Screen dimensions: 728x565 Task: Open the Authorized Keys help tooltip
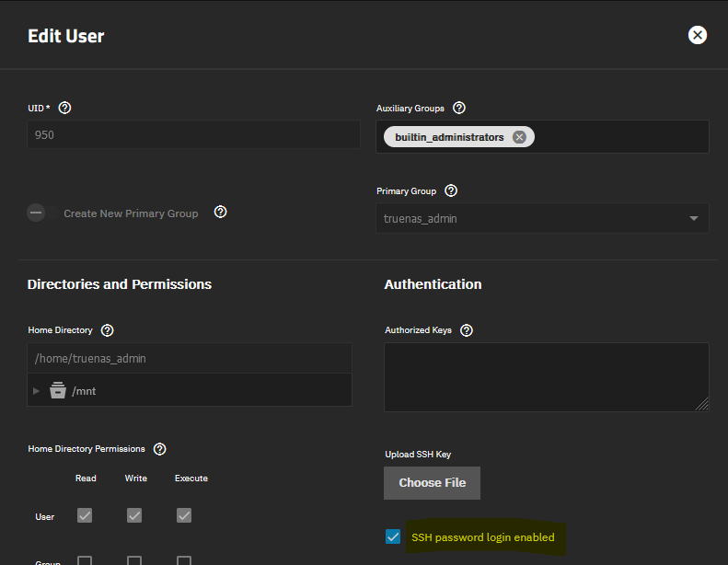tap(467, 329)
